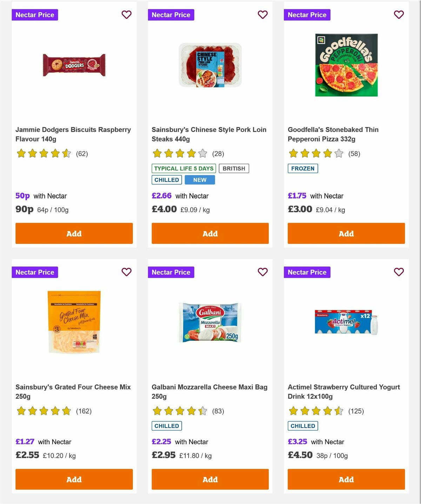The width and height of the screenshot is (421, 504).
Task: Favorite the Goodfella's Pepperoni Pizza
Action: [x=399, y=15]
